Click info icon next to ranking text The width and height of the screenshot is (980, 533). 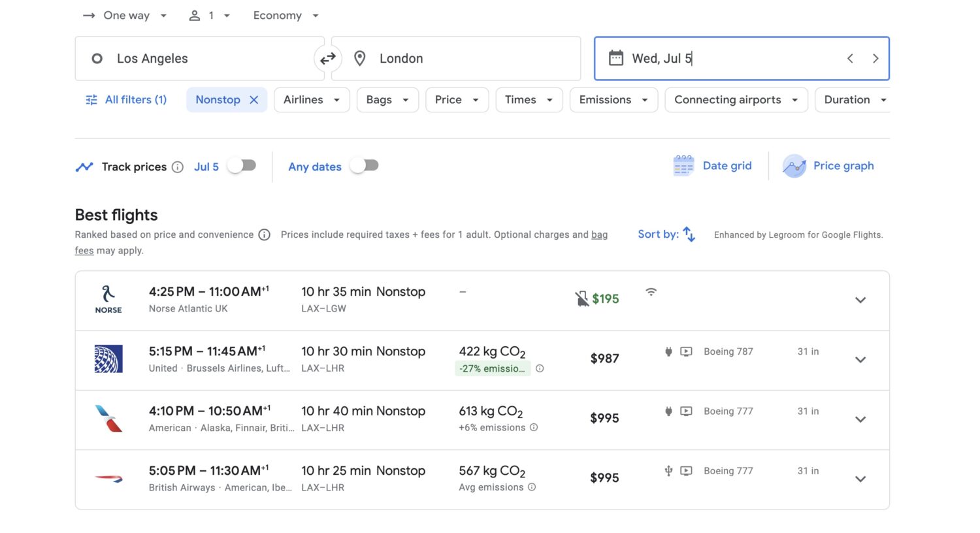pos(264,235)
